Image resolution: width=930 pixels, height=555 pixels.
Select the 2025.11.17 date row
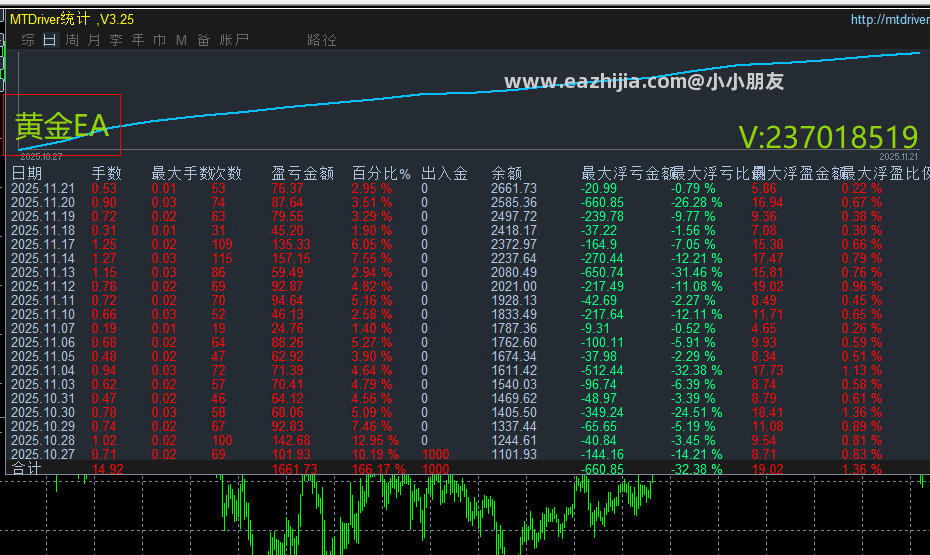point(43,244)
